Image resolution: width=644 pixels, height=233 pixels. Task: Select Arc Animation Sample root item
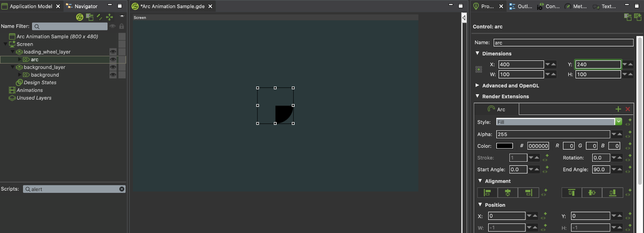point(57,36)
